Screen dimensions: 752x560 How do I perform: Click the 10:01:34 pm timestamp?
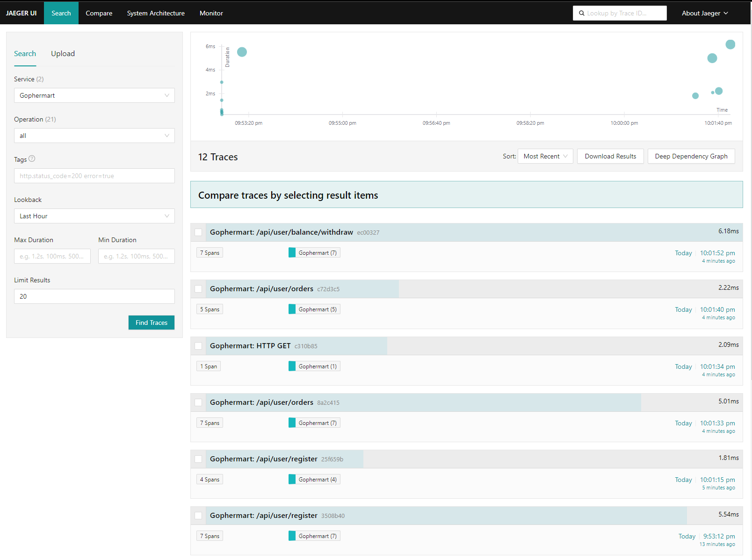(717, 366)
